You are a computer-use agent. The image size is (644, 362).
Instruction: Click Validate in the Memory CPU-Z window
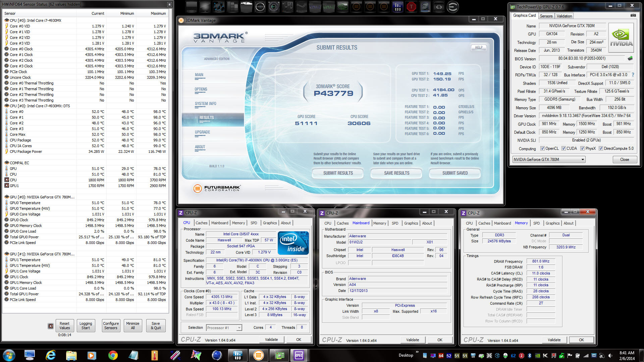pos(554,340)
